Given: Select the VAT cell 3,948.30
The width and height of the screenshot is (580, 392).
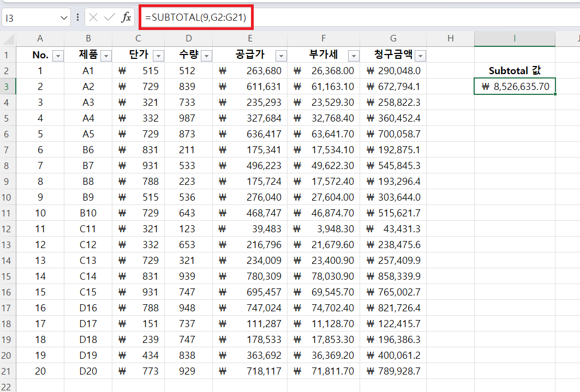Looking at the screenshot, I should click(x=324, y=228).
